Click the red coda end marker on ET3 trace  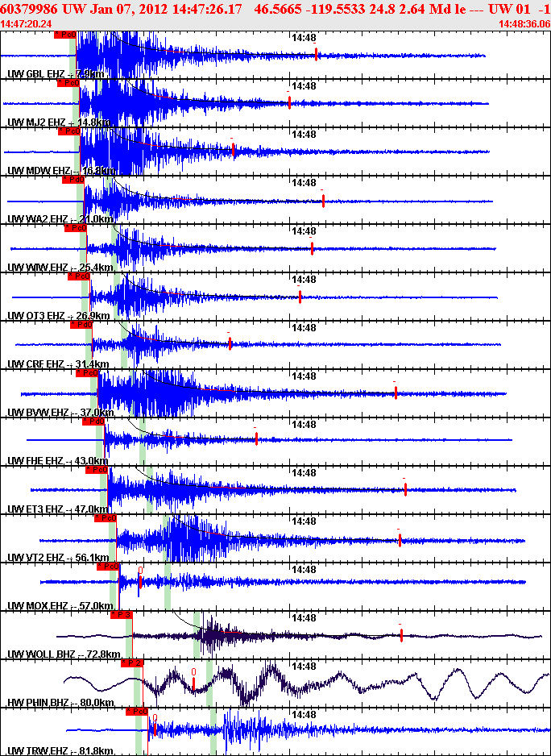tap(405, 489)
